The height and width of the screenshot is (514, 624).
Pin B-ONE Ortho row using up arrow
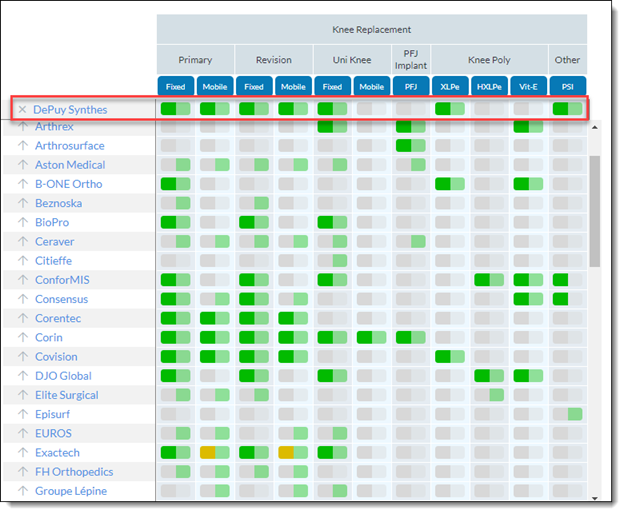(23, 184)
